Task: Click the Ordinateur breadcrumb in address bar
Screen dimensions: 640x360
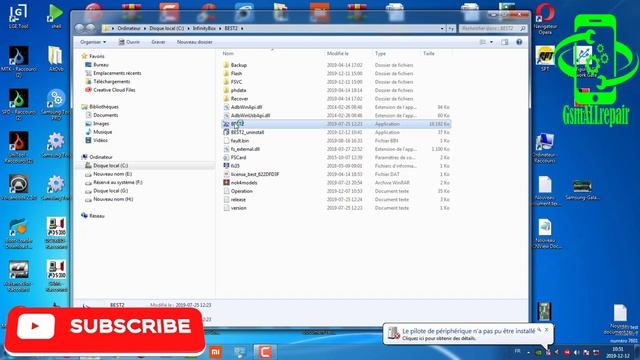Action: tap(129, 29)
